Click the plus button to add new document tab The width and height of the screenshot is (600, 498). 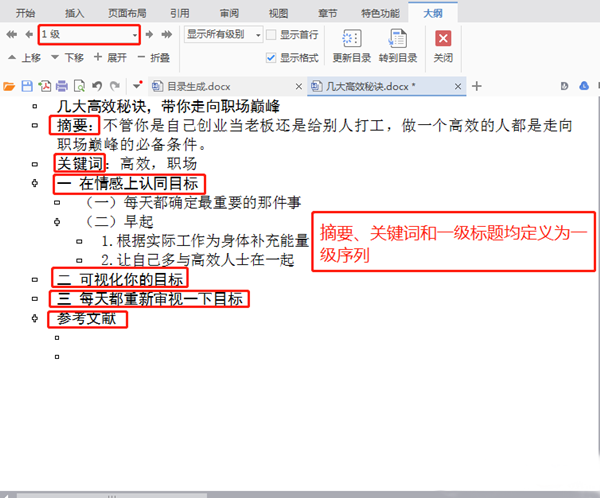coord(477,87)
